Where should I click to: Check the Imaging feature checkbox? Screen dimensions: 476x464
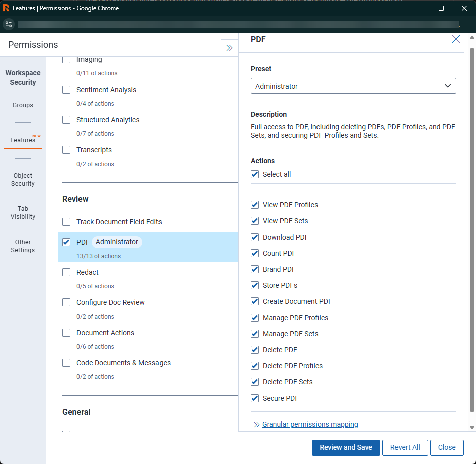click(x=66, y=59)
